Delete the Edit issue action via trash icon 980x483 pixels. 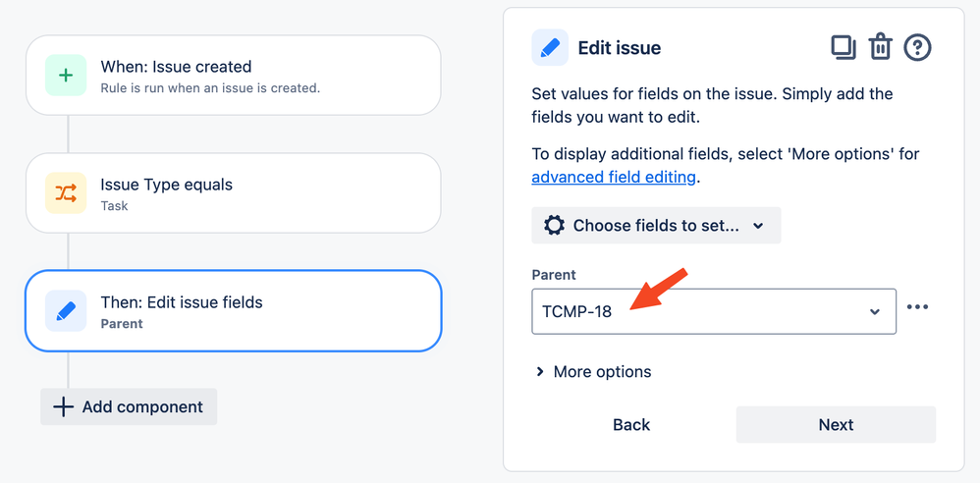click(880, 47)
